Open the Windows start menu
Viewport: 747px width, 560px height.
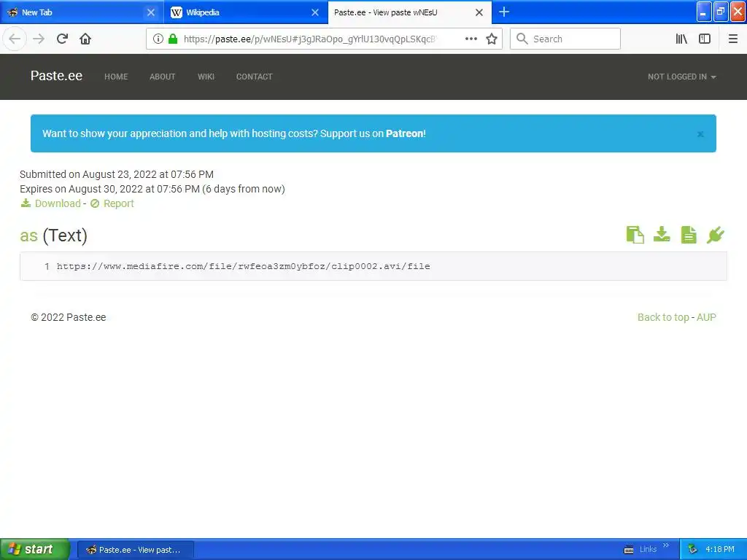pyautogui.click(x=35, y=549)
